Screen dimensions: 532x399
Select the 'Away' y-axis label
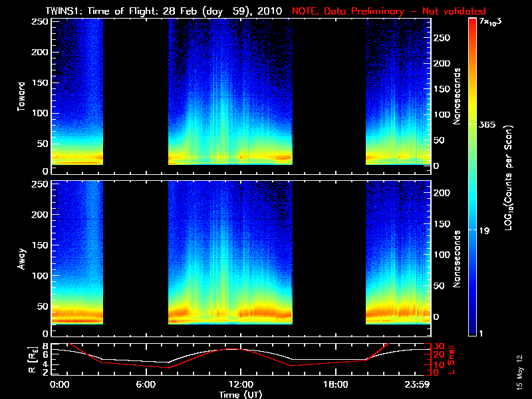tap(22, 257)
